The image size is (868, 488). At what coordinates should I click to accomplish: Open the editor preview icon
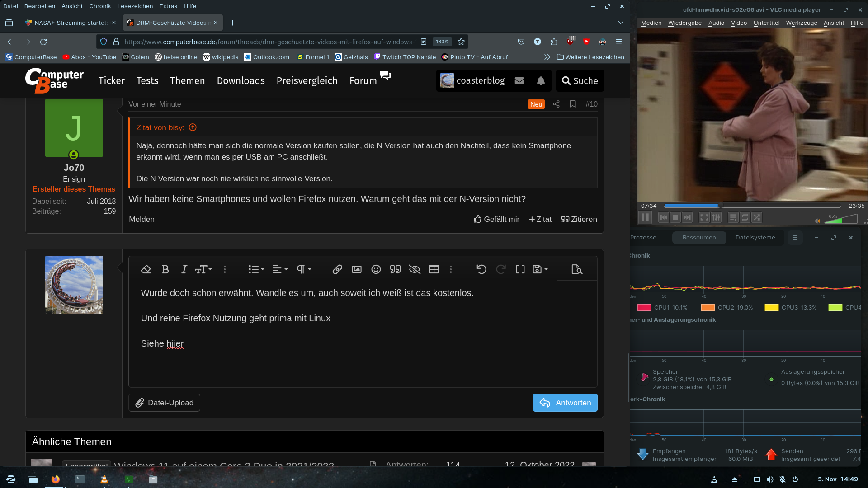(x=577, y=270)
